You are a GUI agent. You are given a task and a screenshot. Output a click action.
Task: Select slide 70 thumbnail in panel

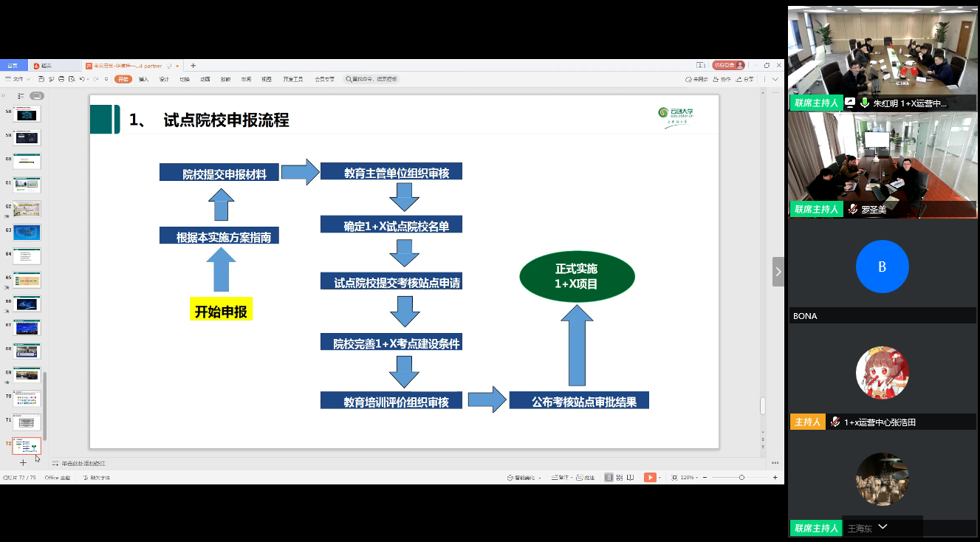pyautogui.click(x=27, y=398)
